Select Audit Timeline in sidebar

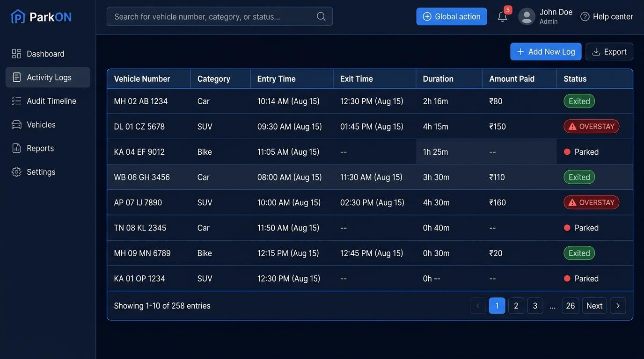point(48,101)
